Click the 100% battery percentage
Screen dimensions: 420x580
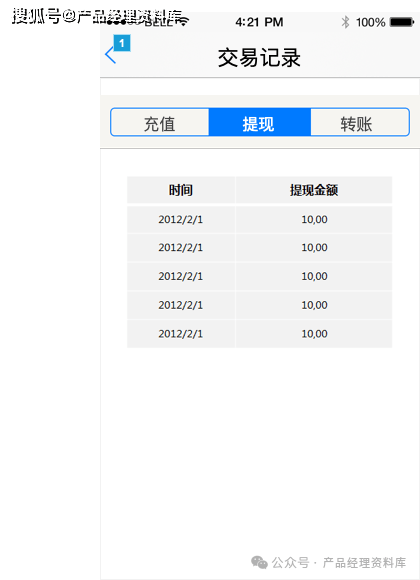point(370,22)
